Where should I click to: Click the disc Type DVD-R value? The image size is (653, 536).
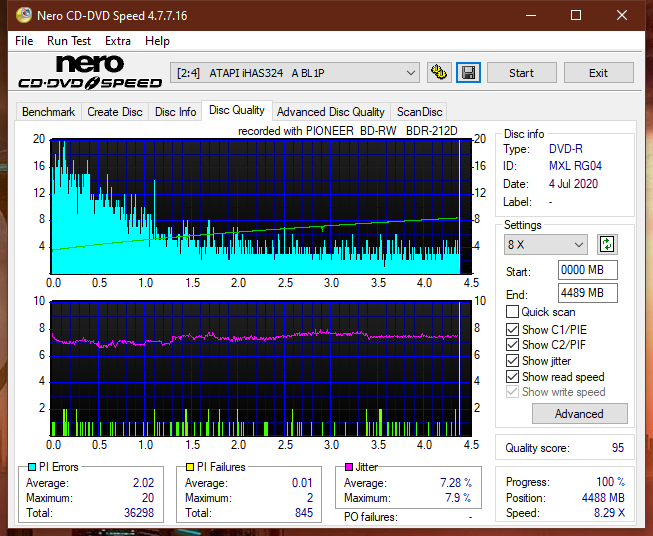pyautogui.click(x=566, y=149)
